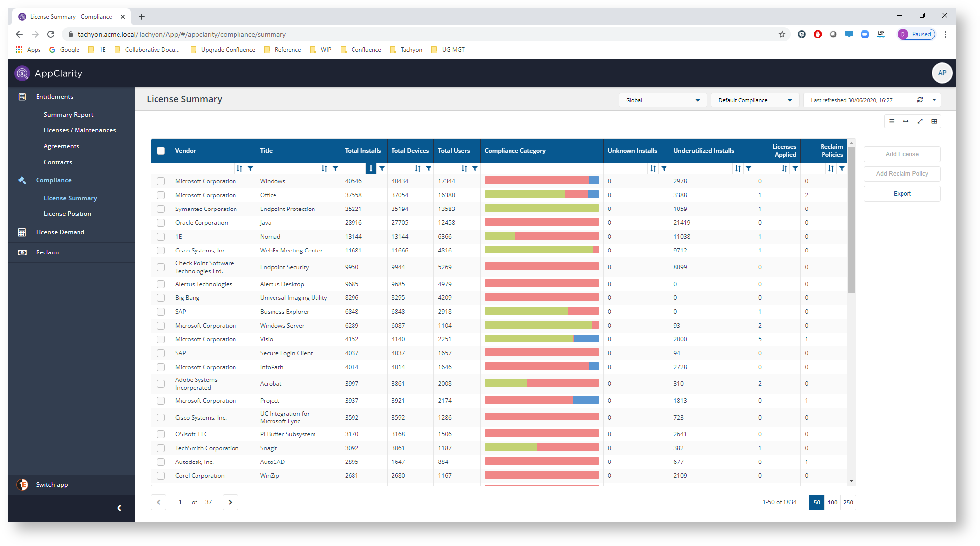Collapse the sidebar with the arrow
The width and height of the screenshot is (980, 546).
coord(119,508)
